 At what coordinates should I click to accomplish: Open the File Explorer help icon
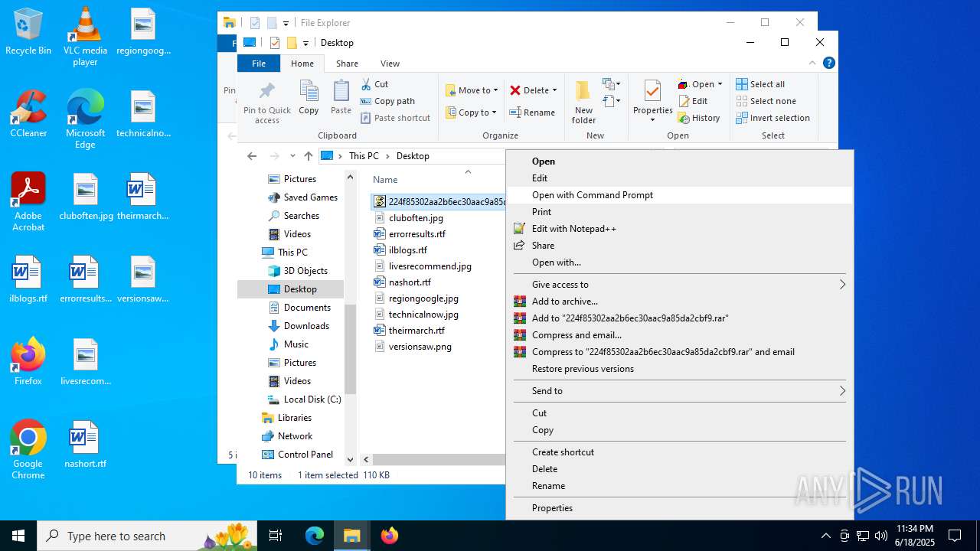828,64
